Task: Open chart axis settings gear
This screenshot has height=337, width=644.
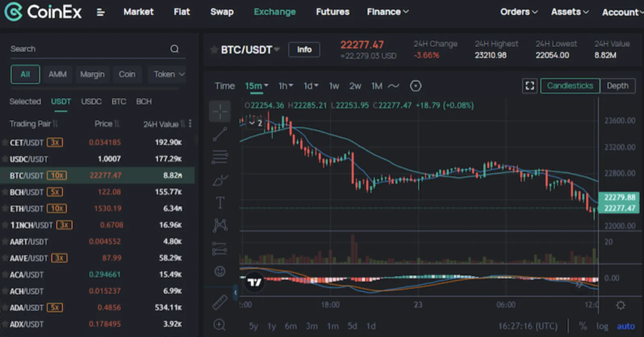Action: pos(621,305)
